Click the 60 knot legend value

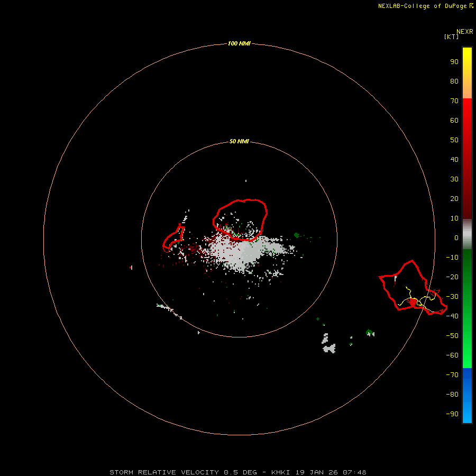click(x=454, y=121)
